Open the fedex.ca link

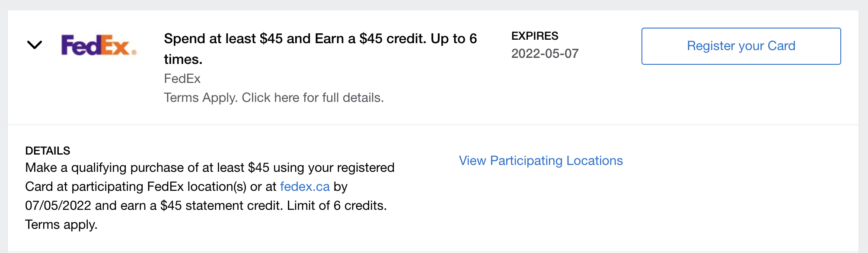coord(305,187)
